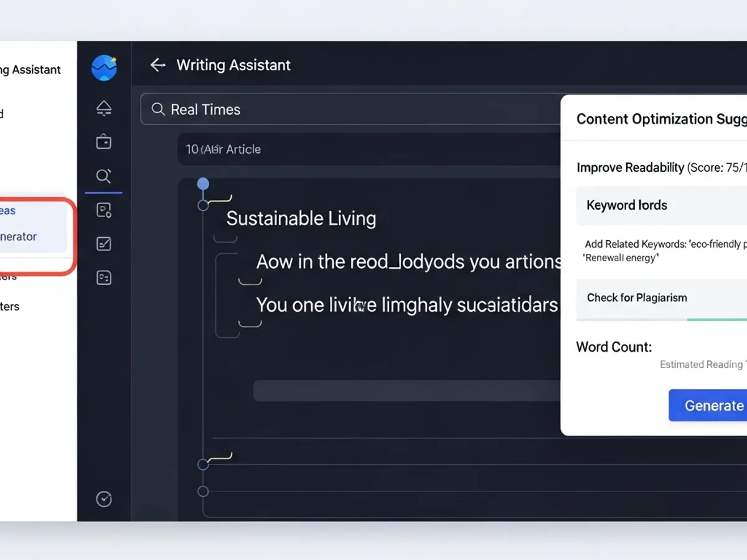
Task: Open the circular app logo
Action: coord(104,67)
